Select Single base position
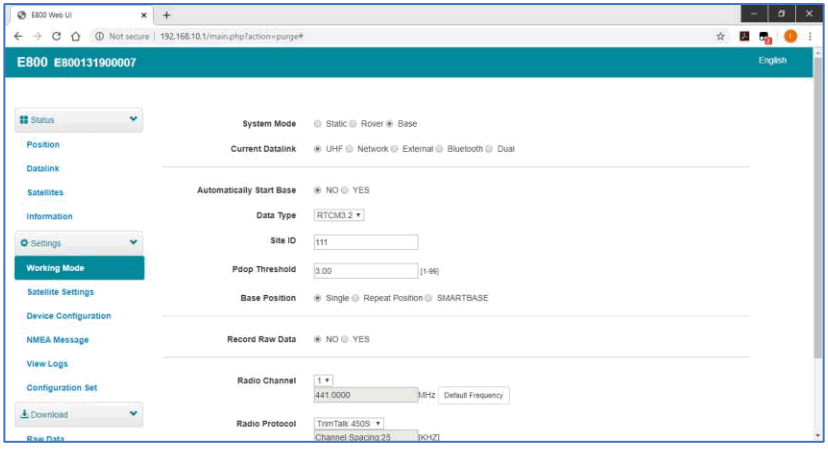This screenshot has height=450, width=828. coord(317,298)
